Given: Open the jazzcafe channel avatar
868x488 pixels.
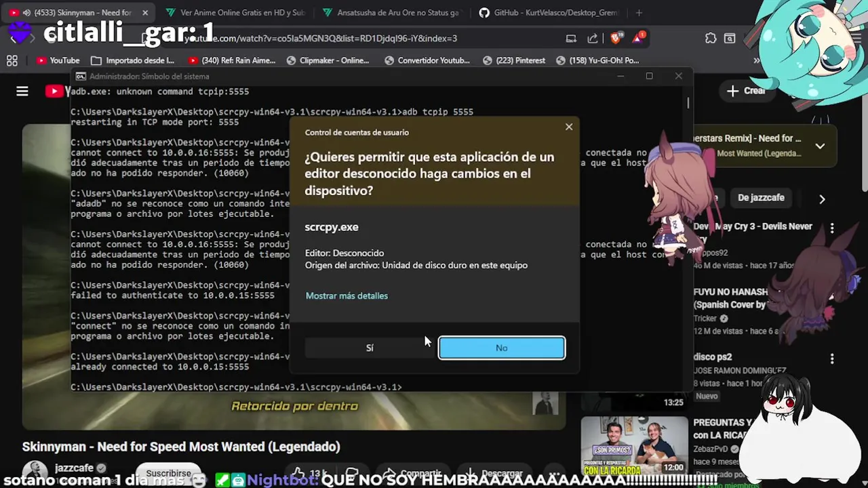Looking at the screenshot, I should (x=35, y=473).
